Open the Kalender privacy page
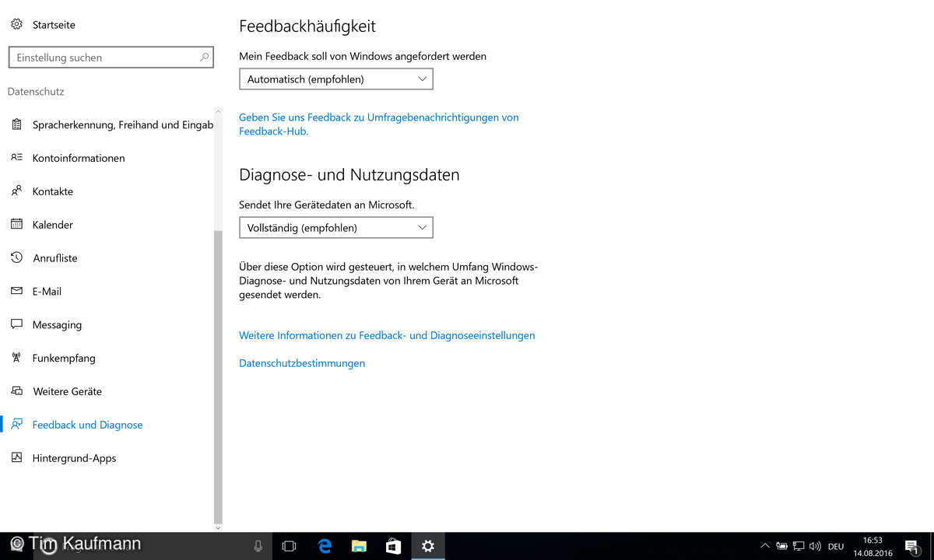The width and height of the screenshot is (934, 560). pyautogui.click(x=53, y=225)
